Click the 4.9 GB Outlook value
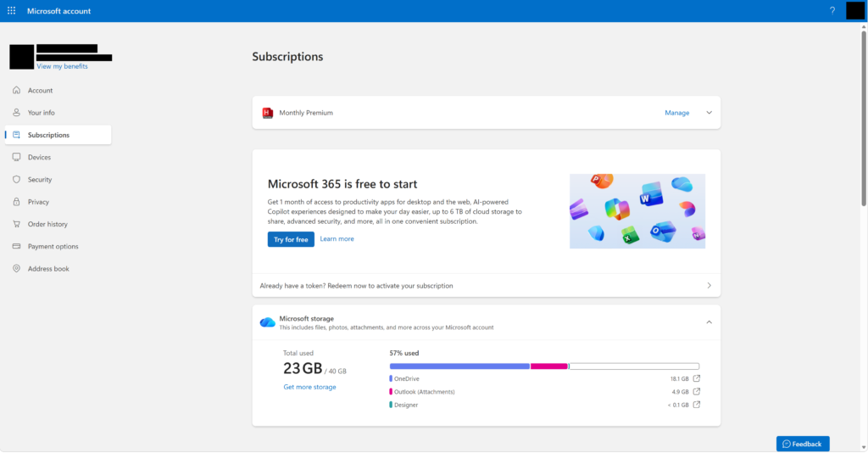The height and width of the screenshot is (453, 868). coord(681,392)
